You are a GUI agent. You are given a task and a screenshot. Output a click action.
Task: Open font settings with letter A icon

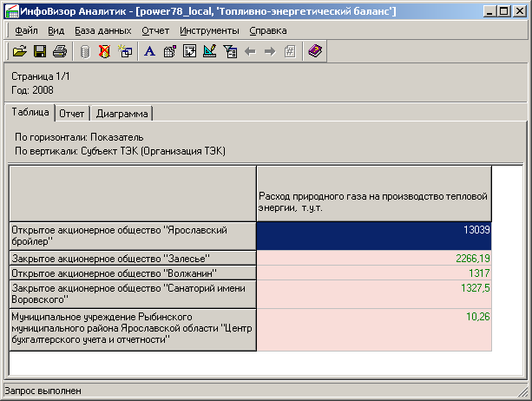[149, 51]
